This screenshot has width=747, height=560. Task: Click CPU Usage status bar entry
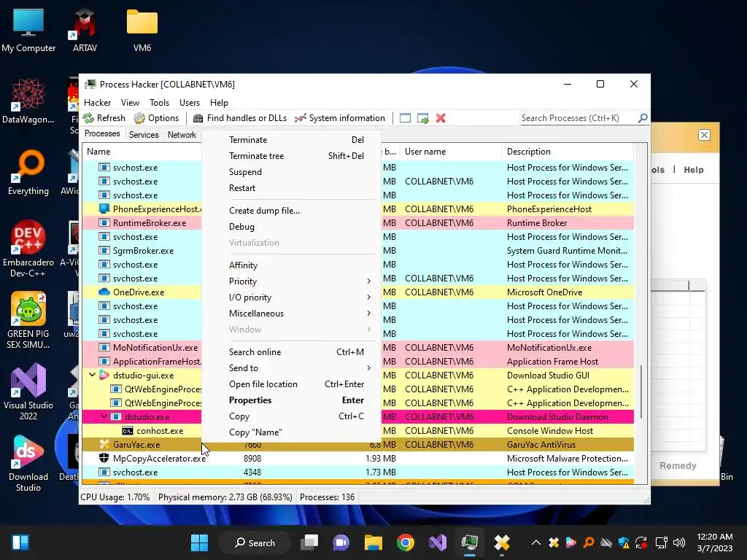(115, 497)
